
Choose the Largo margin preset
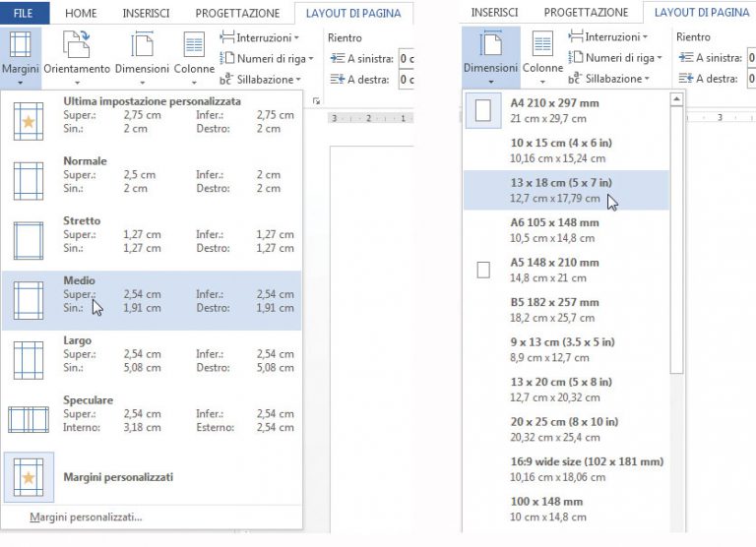tap(152, 359)
